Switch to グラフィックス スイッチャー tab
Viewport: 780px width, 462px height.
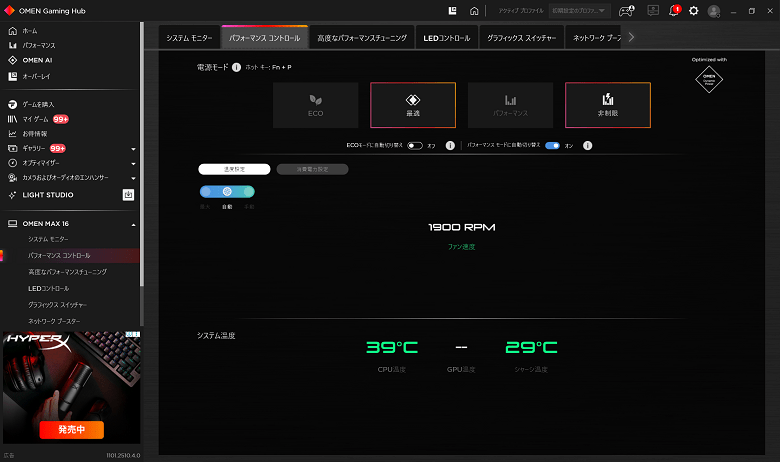[x=521, y=38]
